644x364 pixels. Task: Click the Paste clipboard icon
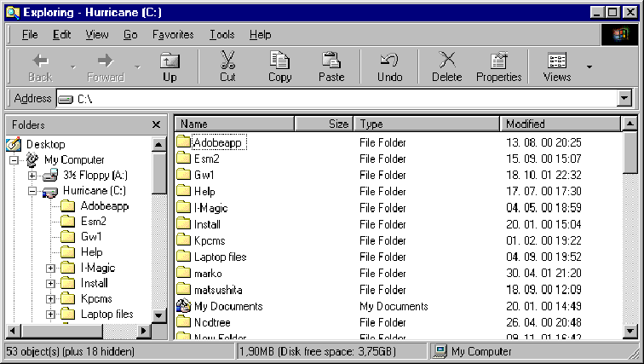pos(331,61)
